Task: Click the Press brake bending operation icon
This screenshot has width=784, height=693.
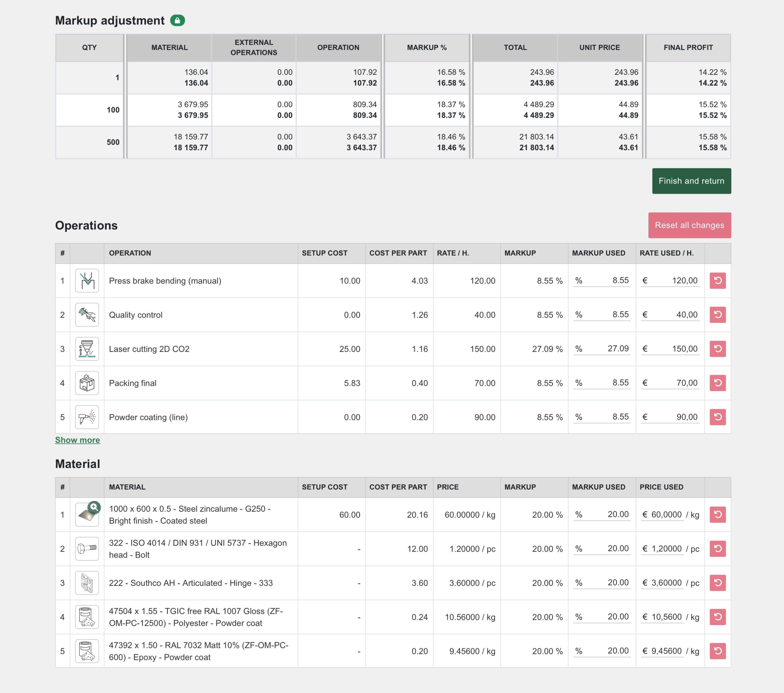Action: pyautogui.click(x=87, y=281)
